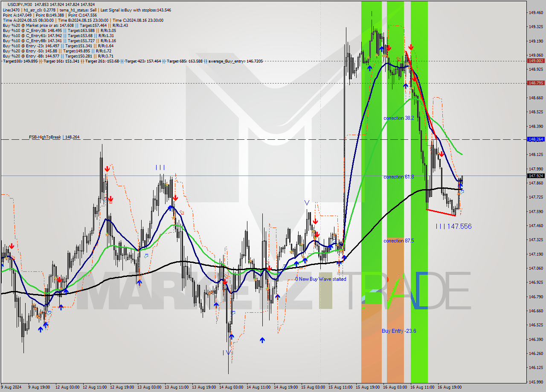
Task: Click the current price tag 147.924
Action: tap(536, 176)
